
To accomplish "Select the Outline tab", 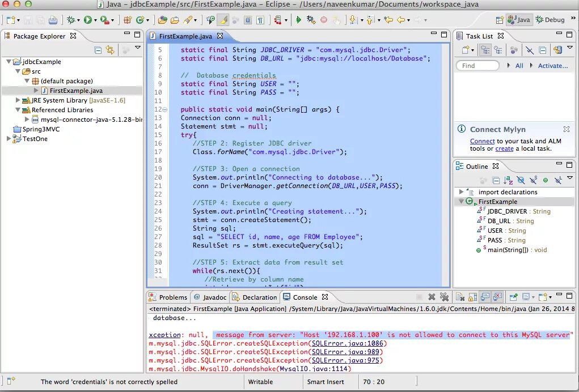I will tap(477, 167).
